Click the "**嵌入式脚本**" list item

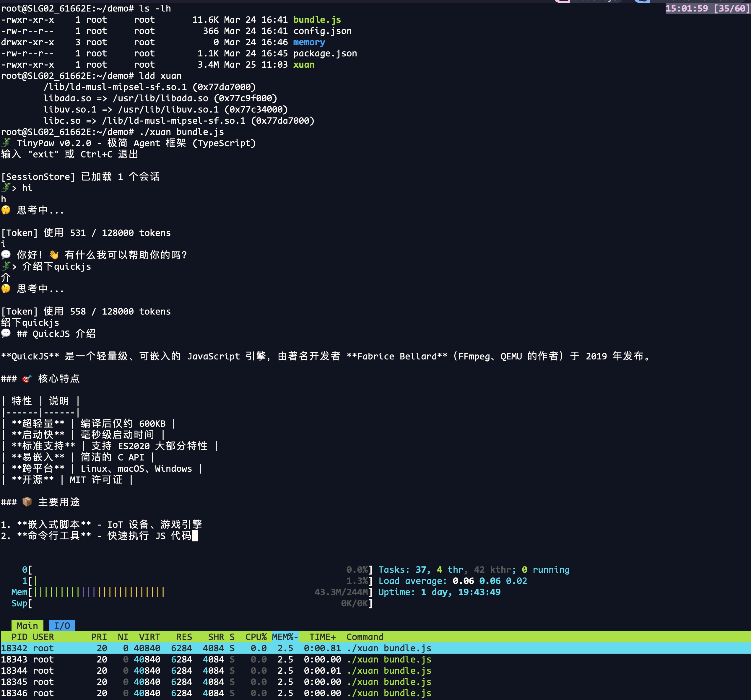101,524
